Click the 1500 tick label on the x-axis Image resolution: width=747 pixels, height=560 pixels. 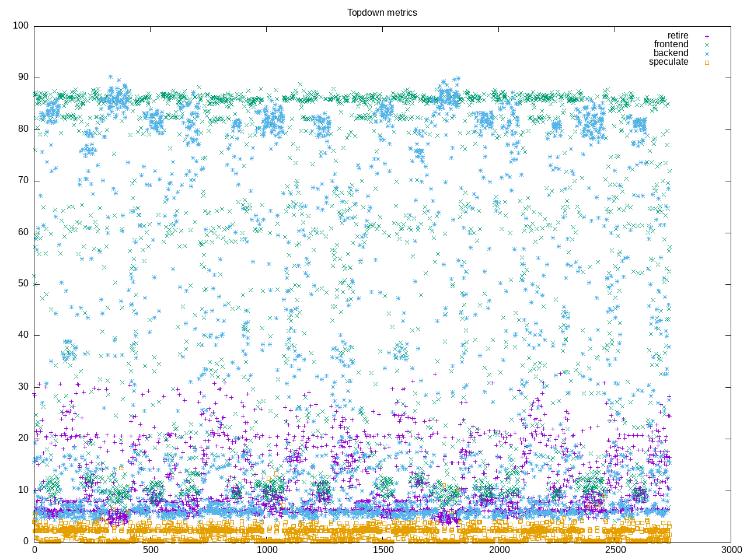[x=382, y=550]
